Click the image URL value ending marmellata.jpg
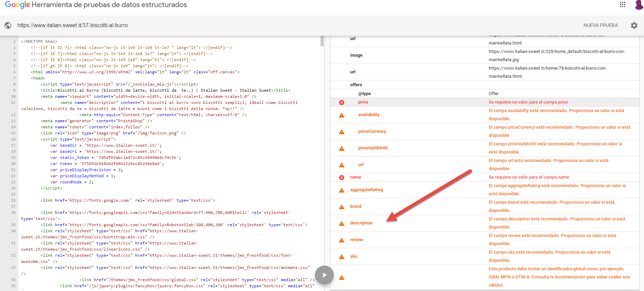The height and width of the screenshot is (291, 644). (x=557, y=56)
